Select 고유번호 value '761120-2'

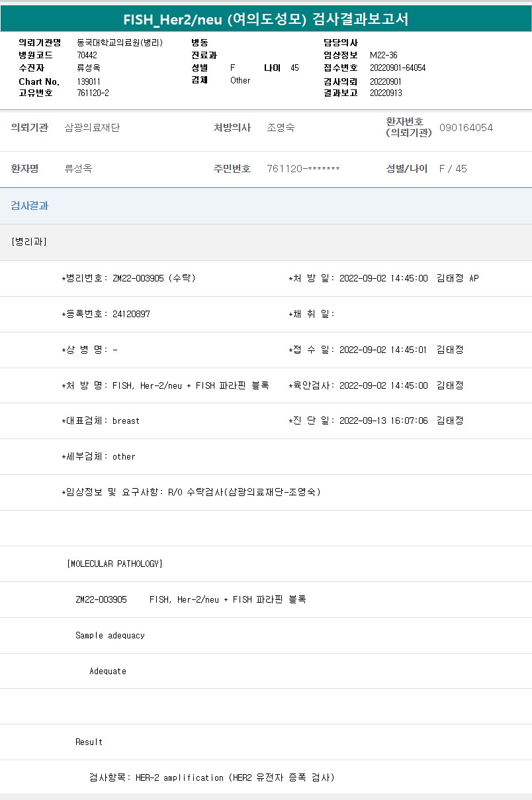(x=93, y=93)
